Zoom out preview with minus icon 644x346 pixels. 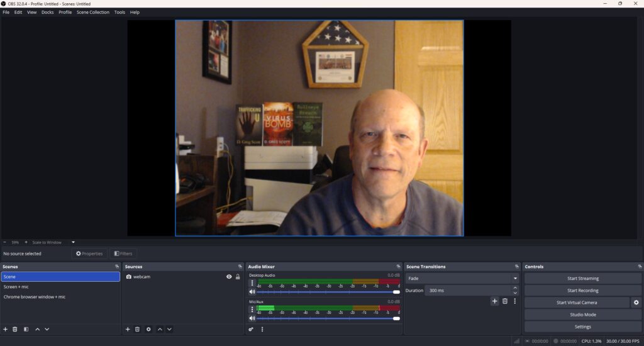coord(4,242)
